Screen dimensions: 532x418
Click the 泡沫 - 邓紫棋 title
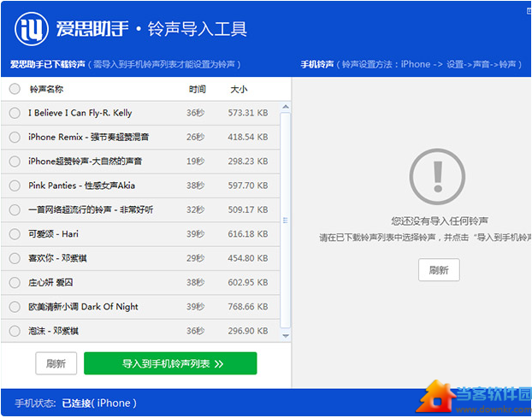point(53,331)
